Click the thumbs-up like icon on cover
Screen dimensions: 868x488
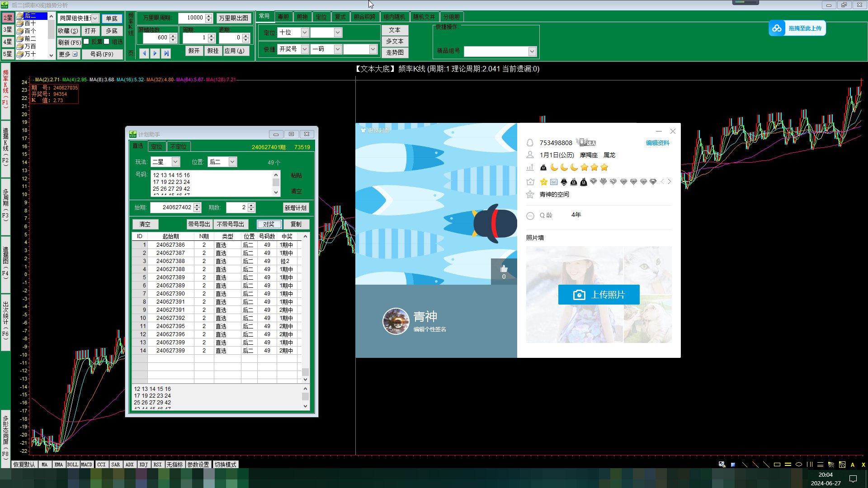point(504,269)
